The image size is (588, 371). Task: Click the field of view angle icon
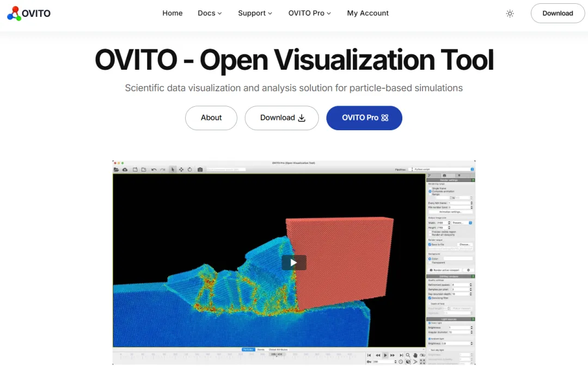(415, 362)
